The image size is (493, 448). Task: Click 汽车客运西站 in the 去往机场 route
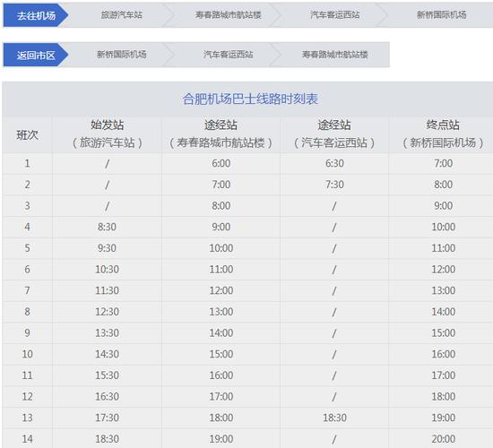click(335, 14)
